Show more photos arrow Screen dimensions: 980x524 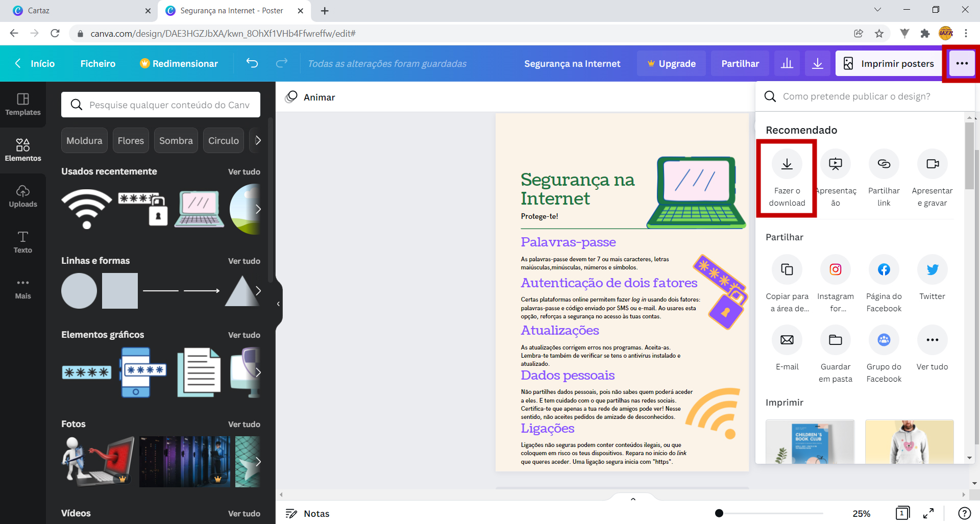258,462
